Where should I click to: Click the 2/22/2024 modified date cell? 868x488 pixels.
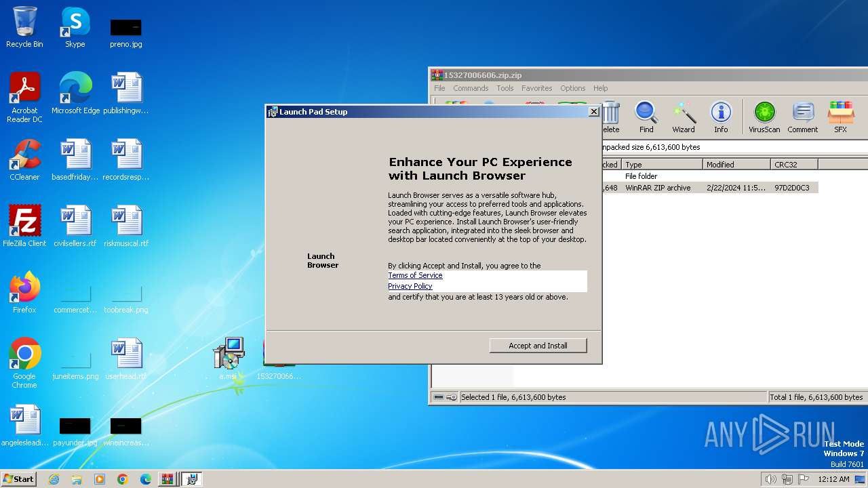click(736, 188)
